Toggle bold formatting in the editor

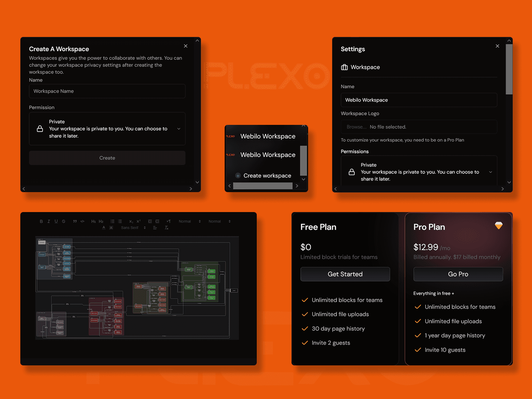(x=41, y=221)
